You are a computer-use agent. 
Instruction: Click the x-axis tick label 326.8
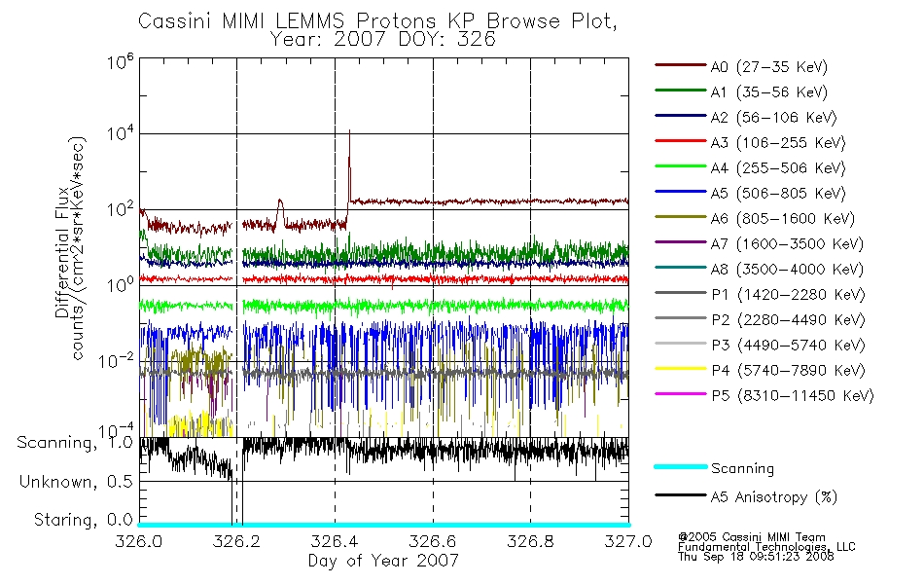[530, 541]
